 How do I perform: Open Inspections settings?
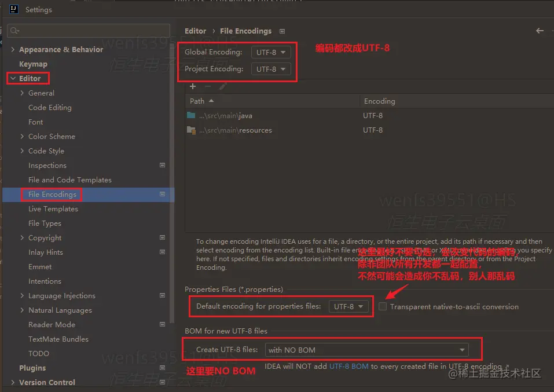[47, 166]
